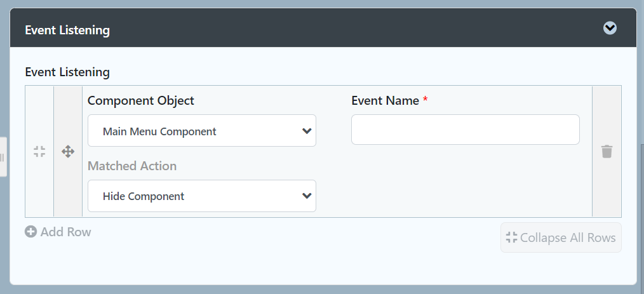Delete the row with the trash icon
The image size is (644, 294).
[x=607, y=151]
